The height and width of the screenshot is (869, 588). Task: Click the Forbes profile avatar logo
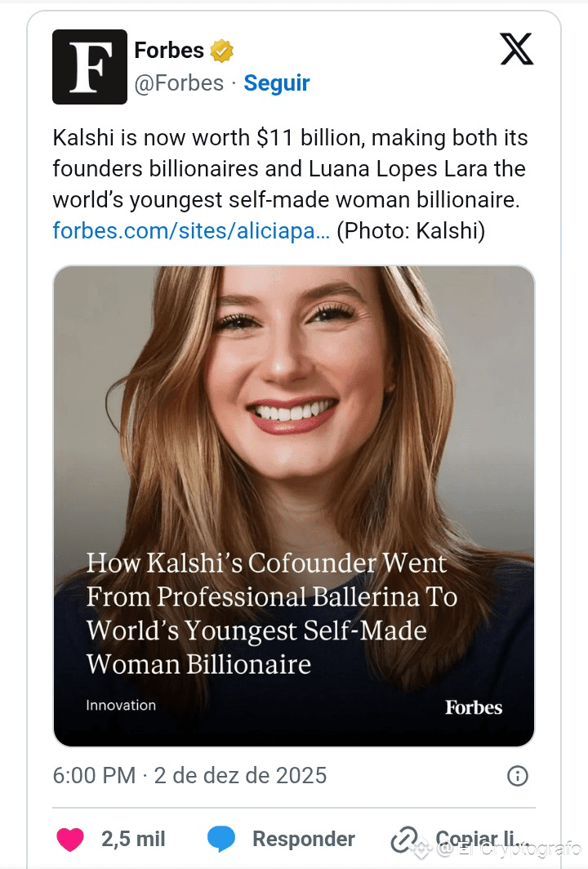tap(90, 67)
